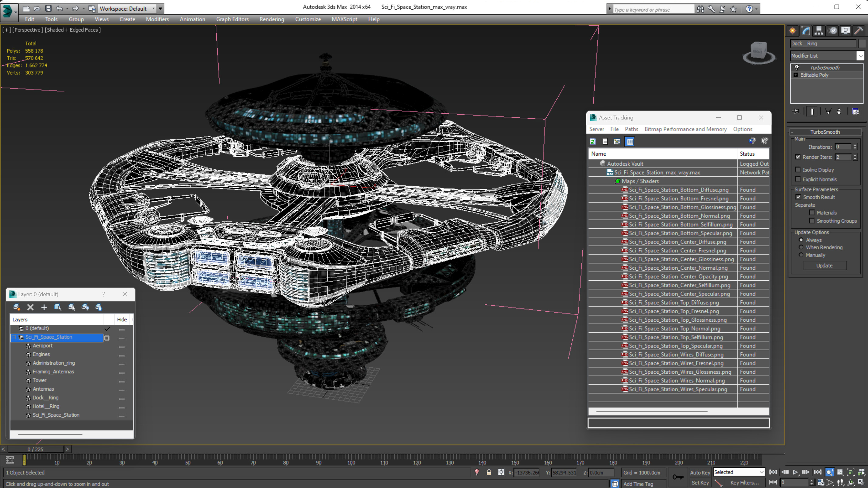Open the Modifiers menu in menu bar
The height and width of the screenshot is (488, 868).
click(x=157, y=19)
